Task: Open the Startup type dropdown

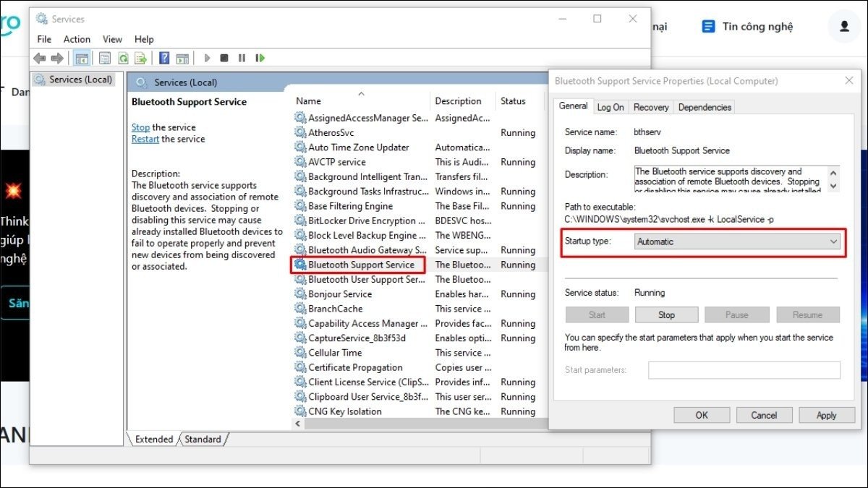Action: pyautogui.click(x=738, y=242)
